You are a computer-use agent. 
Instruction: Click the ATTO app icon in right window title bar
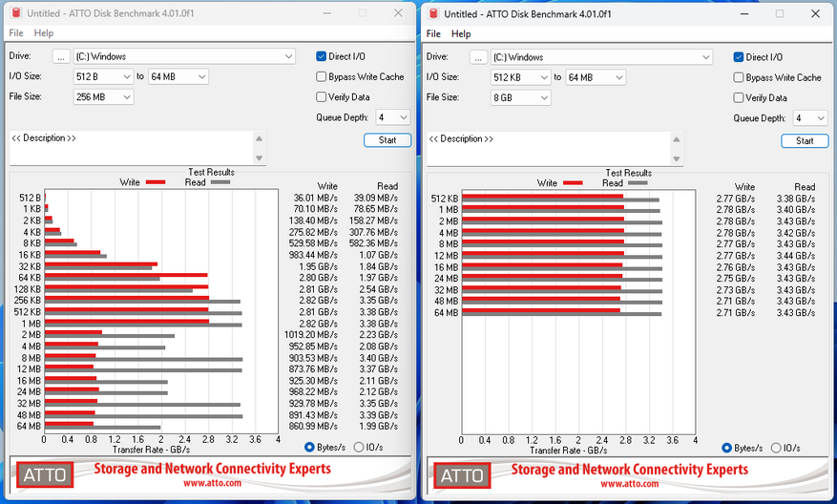[x=433, y=14]
